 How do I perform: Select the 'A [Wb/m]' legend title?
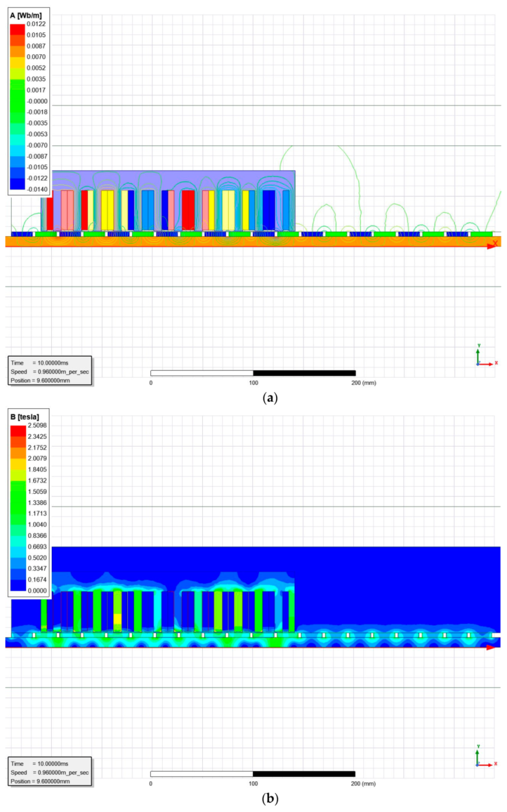pyautogui.click(x=27, y=16)
